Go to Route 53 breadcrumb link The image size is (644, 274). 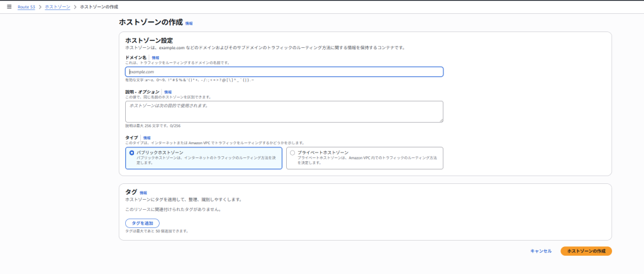[26, 6]
